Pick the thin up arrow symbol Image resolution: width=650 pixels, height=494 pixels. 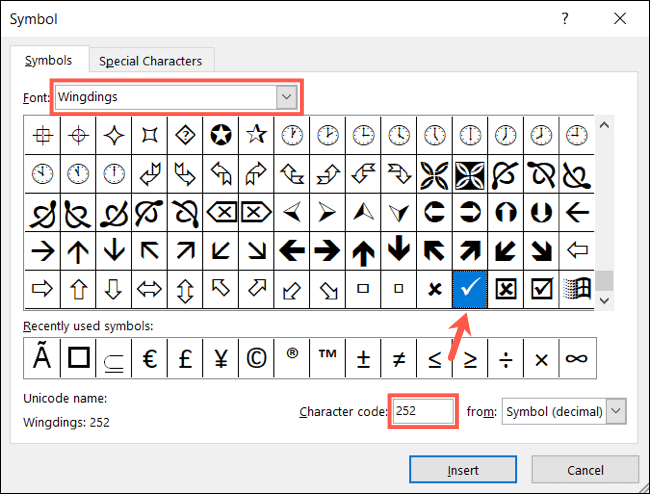(78, 251)
